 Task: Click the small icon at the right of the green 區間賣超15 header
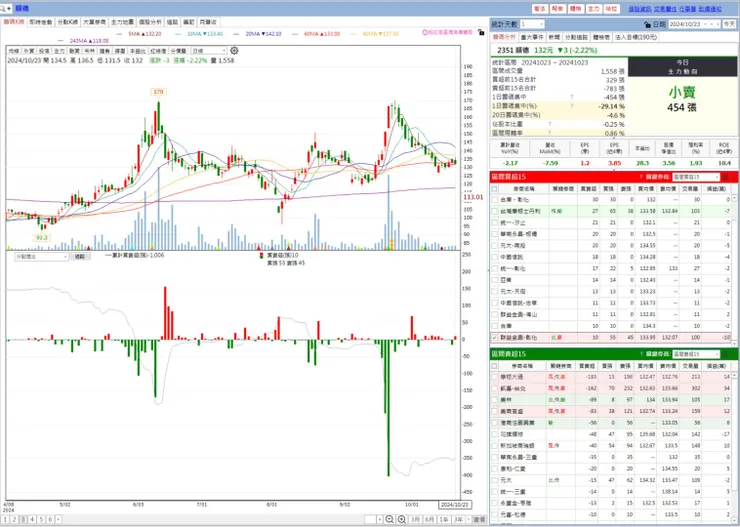(726, 354)
